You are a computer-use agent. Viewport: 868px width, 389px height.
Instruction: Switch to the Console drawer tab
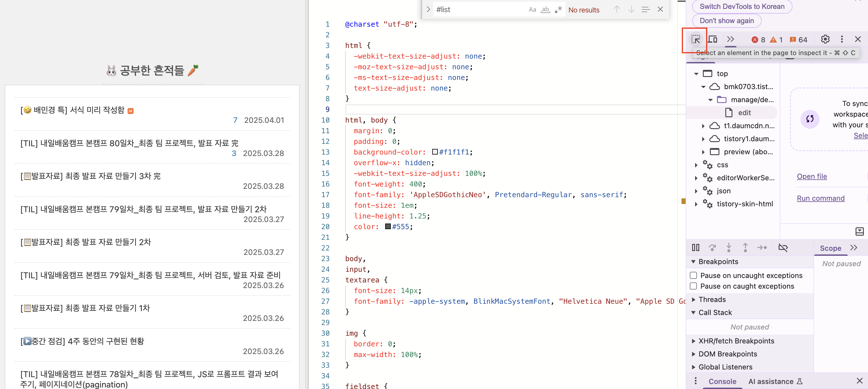(x=722, y=381)
